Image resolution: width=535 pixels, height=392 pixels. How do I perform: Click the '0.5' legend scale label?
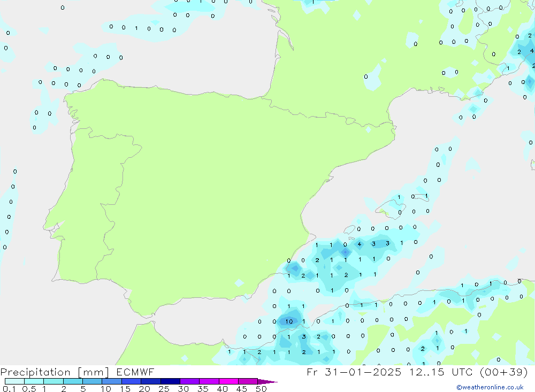click(29, 389)
